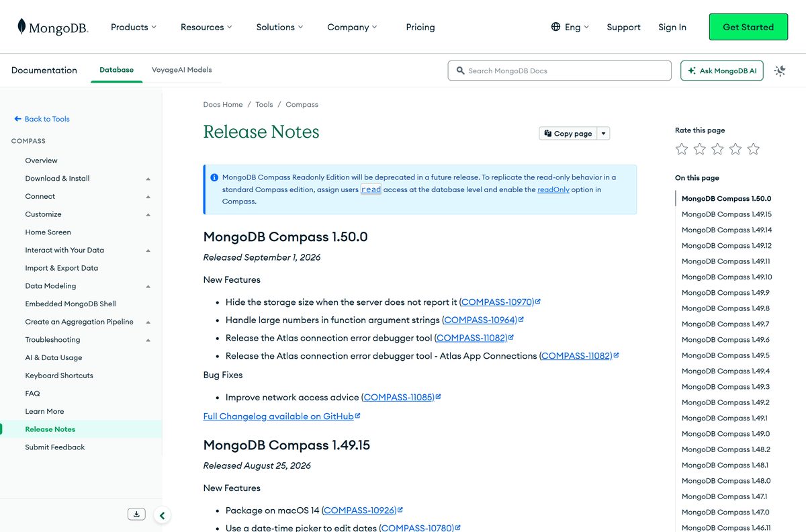
Task: Open the Pricing menu item
Action: (420, 27)
